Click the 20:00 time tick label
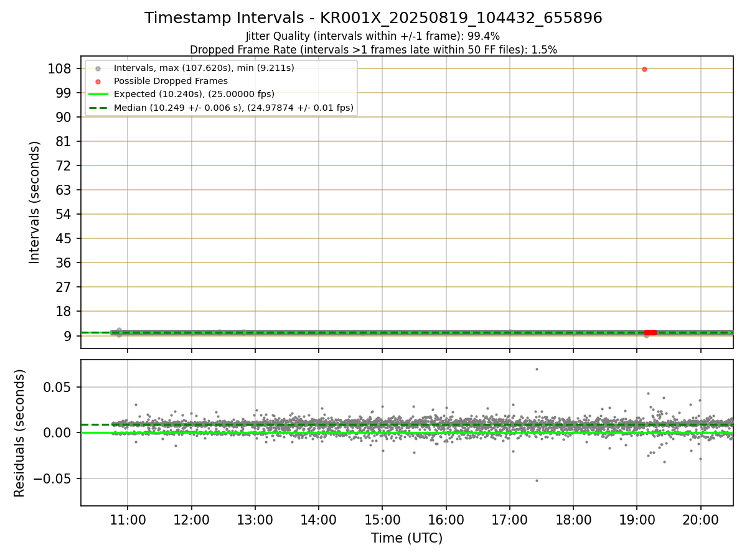 pos(701,520)
